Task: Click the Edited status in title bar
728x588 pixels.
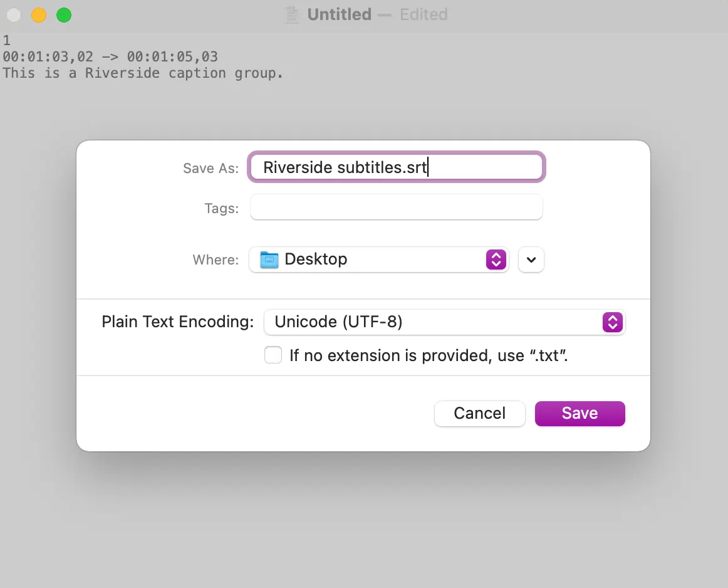Action: click(x=424, y=14)
